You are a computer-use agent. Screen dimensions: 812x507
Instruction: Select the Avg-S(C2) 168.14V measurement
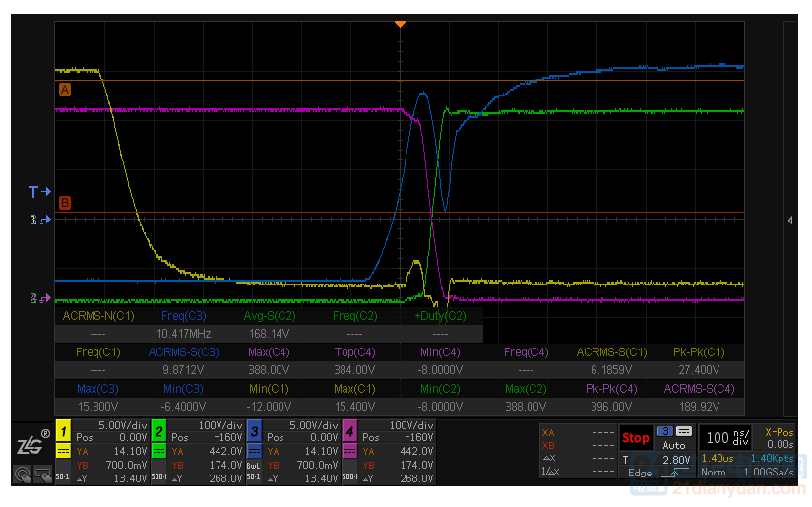tap(270, 325)
